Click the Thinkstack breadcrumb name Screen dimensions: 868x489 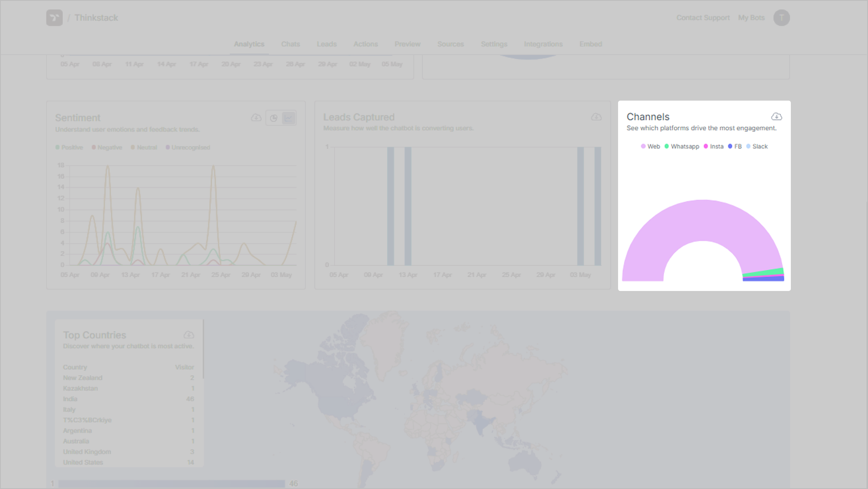(x=96, y=18)
